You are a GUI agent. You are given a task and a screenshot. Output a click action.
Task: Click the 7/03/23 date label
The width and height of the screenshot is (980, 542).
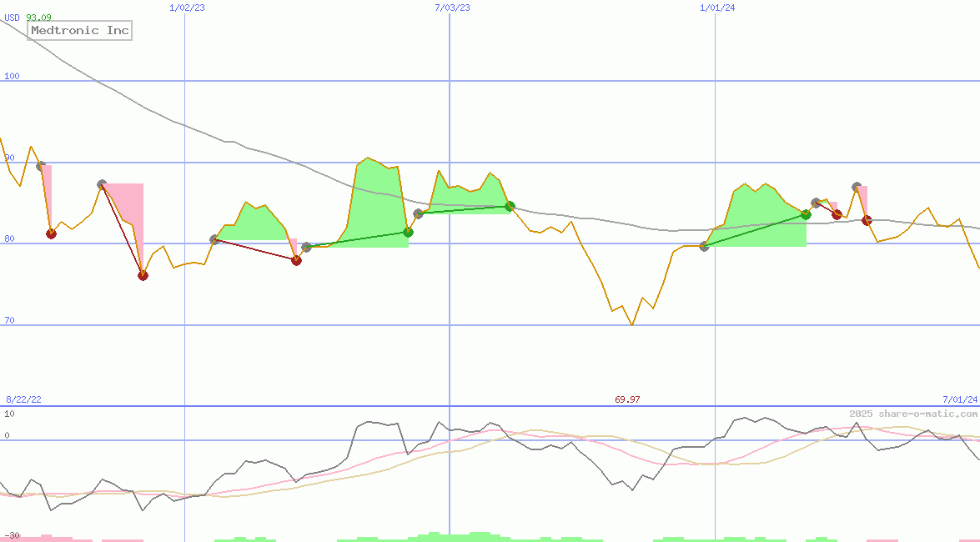pos(453,8)
